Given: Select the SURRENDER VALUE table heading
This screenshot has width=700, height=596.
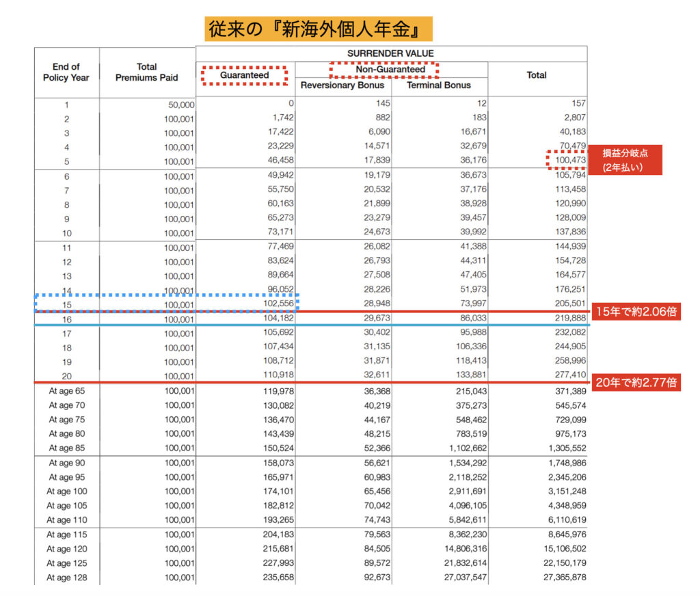Looking at the screenshot, I should click(x=391, y=53).
